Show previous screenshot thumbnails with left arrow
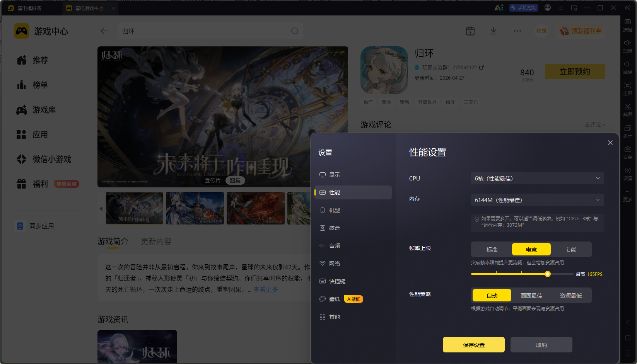 pos(101,209)
